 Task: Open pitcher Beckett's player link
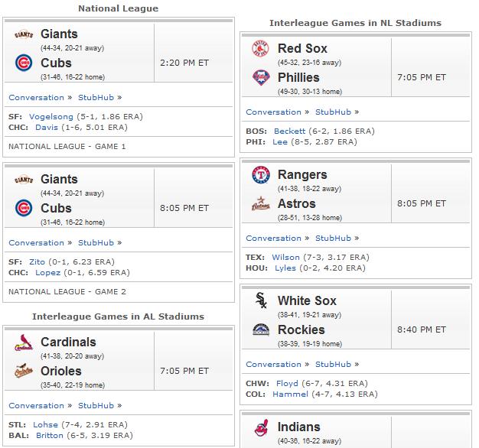click(289, 131)
